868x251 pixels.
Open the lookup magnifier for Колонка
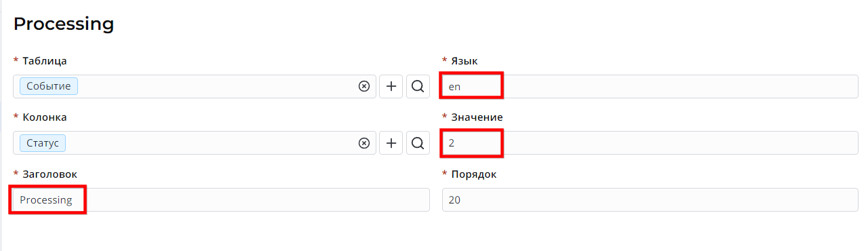coord(418,143)
